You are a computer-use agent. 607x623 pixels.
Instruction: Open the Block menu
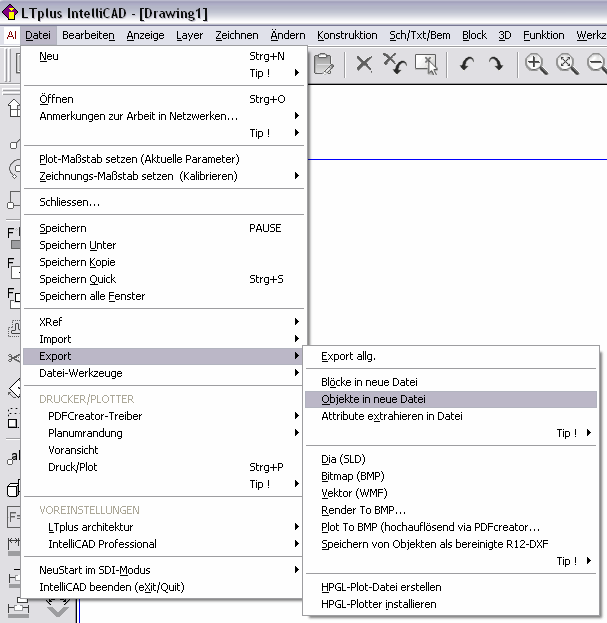474,35
